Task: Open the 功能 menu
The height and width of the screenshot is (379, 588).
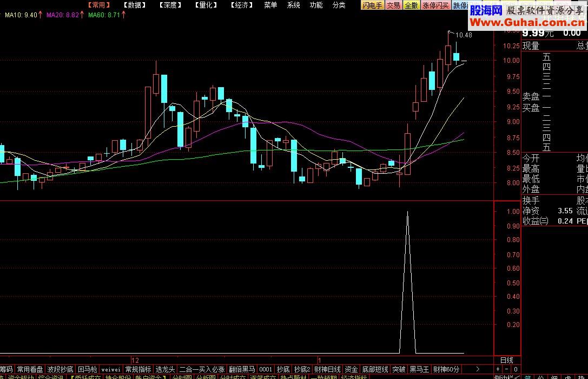Action: (316, 5)
